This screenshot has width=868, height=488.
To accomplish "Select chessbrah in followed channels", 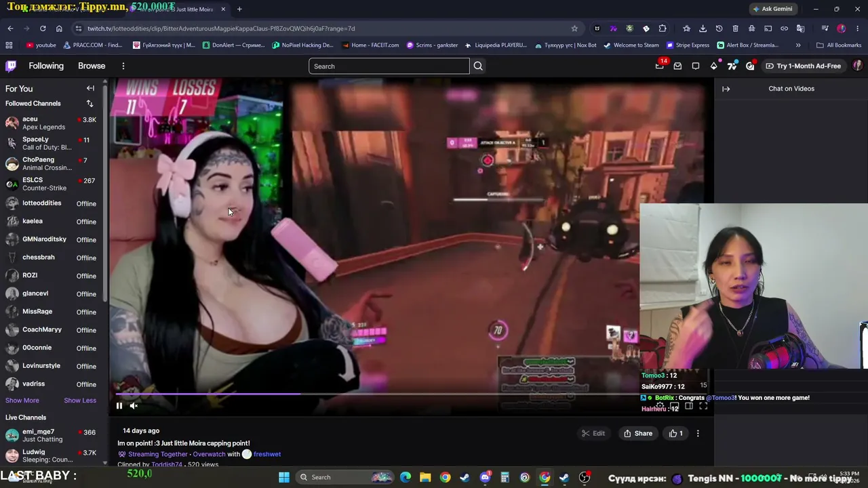I will [51, 257].
